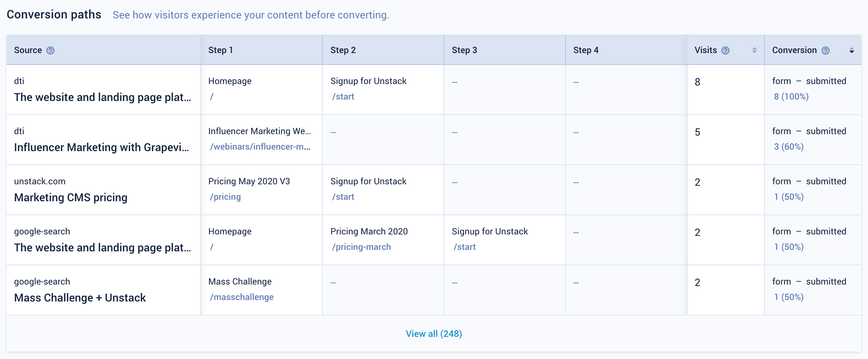Select the Marketing CMS pricing source row
The width and height of the screenshot is (868, 359).
pos(104,190)
